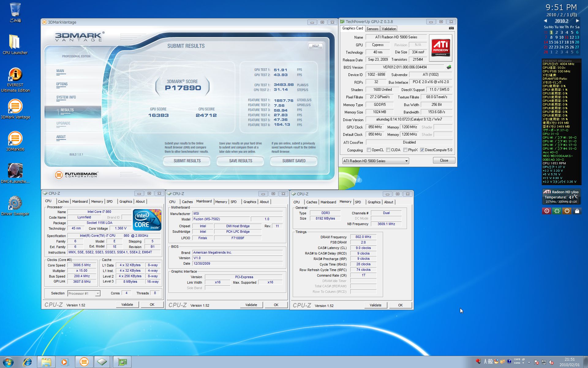
Task: Click the SAVE RESULTS button
Action: 240,161
